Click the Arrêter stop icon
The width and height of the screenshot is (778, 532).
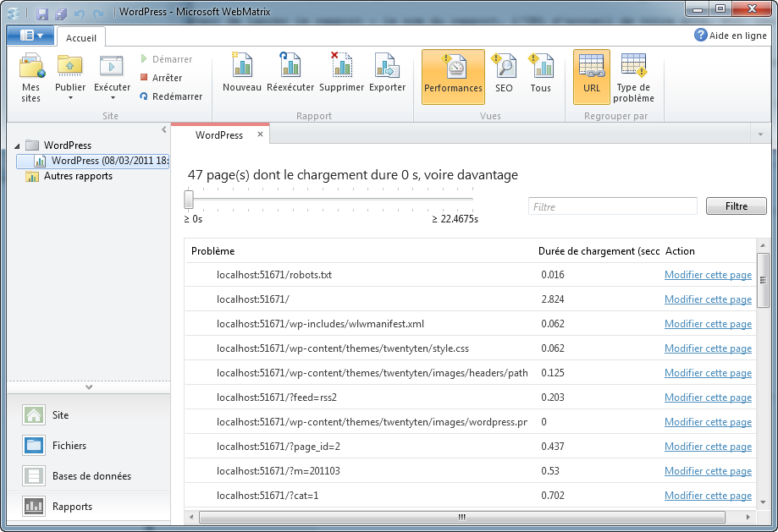[x=145, y=78]
